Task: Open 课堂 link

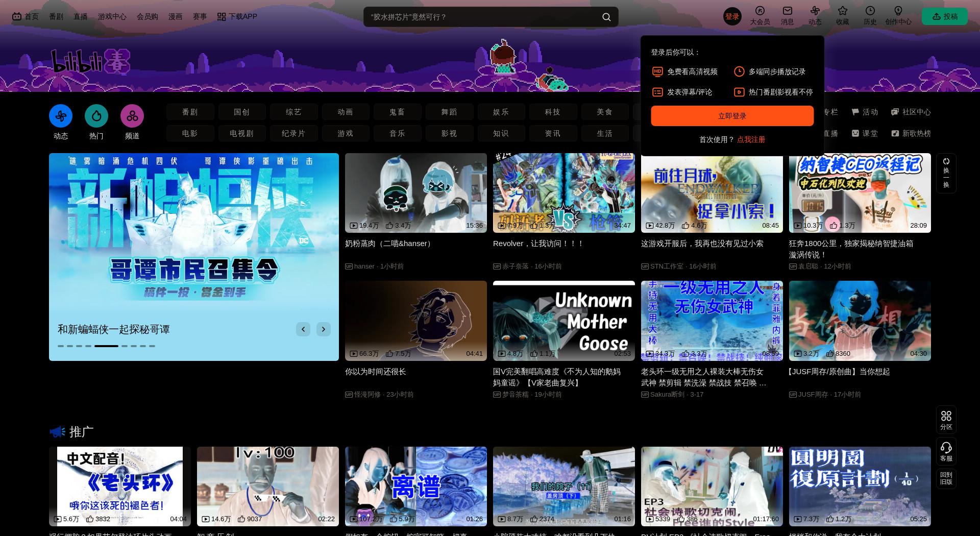Action: 865,133
